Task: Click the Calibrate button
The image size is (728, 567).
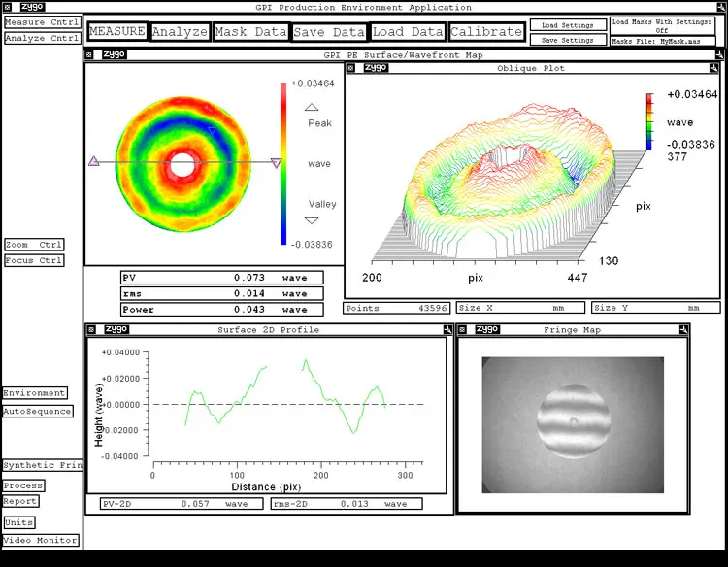Action: (486, 32)
